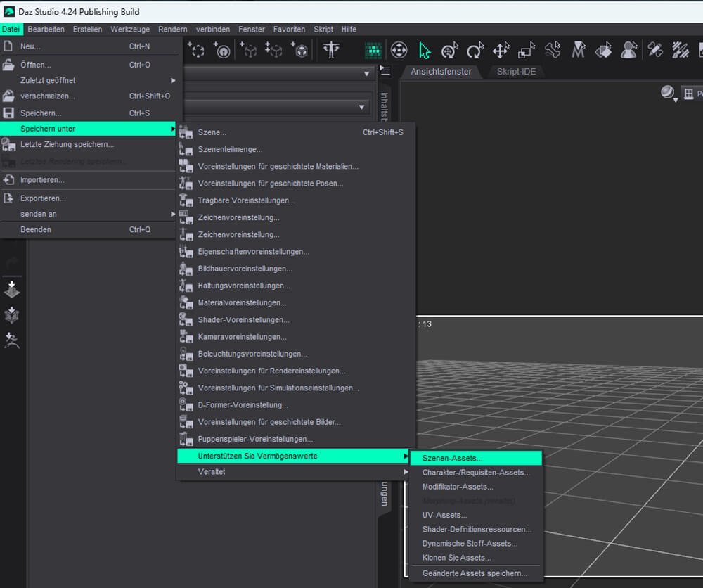The height and width of the screenshot is (588, 703).
Task: Select UV-Assets... entry
Action: click(476, 515)
